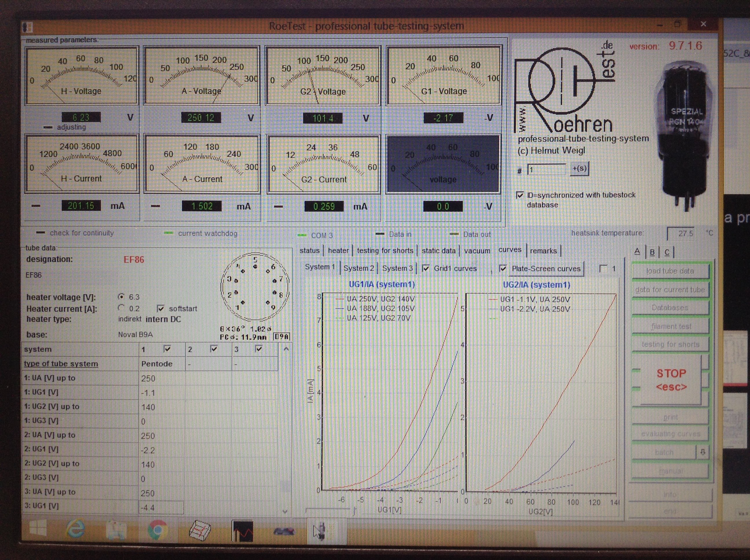Click the data for current tube button
The image size is (750, 560).
pos(670,290)
